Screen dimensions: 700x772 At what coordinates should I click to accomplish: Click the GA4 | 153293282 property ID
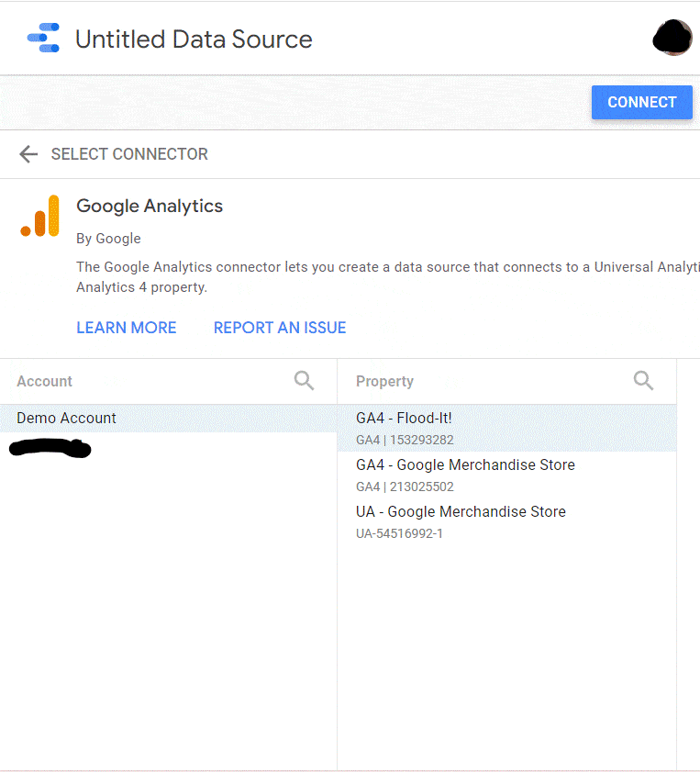405,440
